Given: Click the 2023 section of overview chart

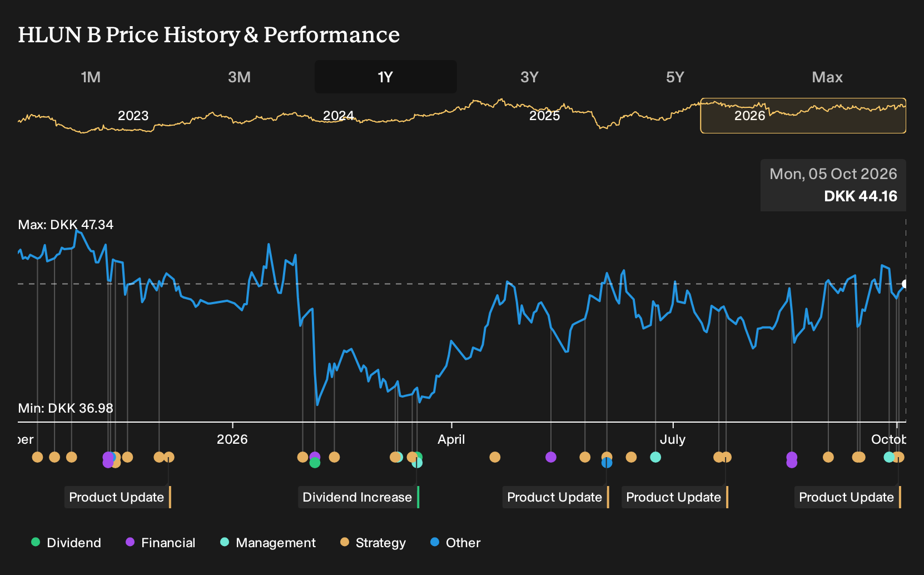Looking at the screenshot, I should pyautogui.click(x=133, y=116).
